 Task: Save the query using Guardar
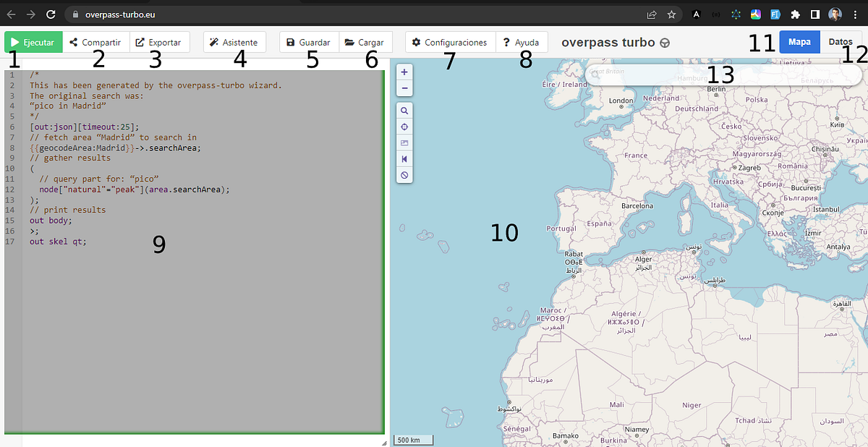click(308, 42)
